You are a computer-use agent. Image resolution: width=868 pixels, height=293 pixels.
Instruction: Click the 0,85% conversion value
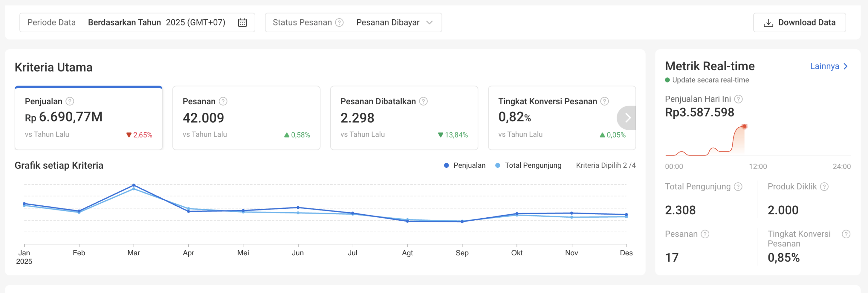[784, 258]
